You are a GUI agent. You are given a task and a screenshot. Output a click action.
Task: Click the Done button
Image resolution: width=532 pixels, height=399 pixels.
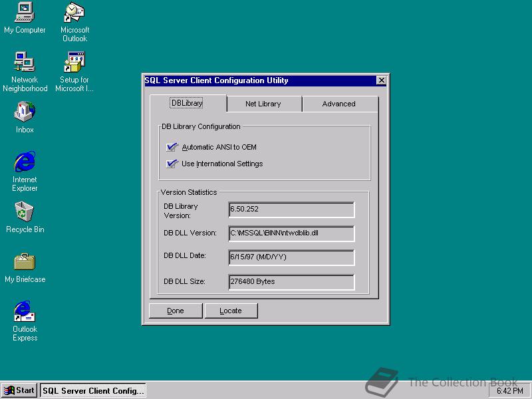[x=176, y=311]
